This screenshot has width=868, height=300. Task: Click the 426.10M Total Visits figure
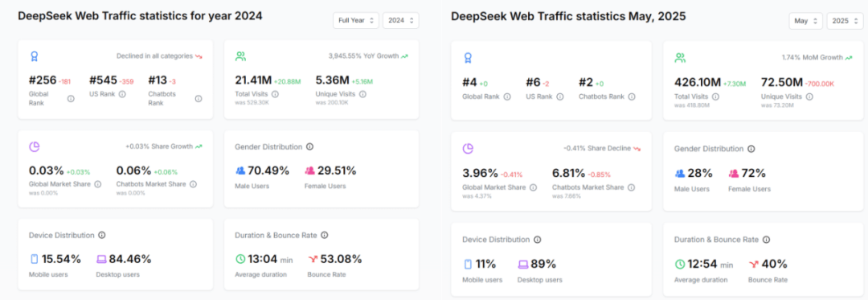click(698, 83)
